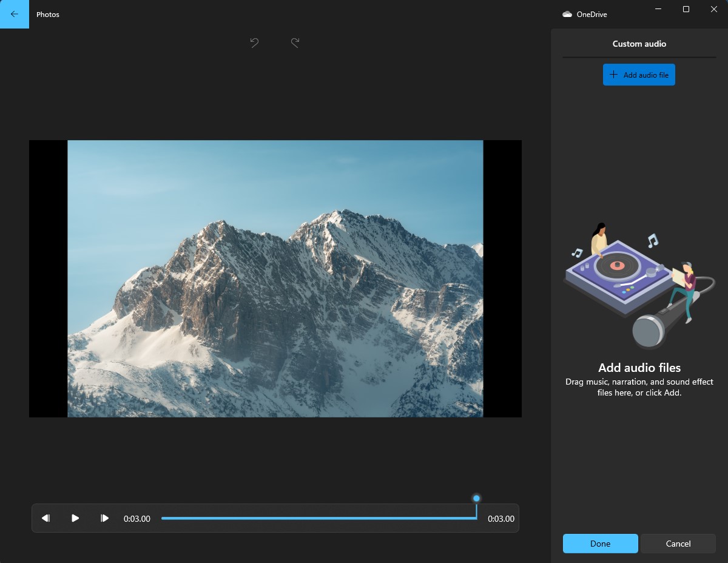
Task: Play the video preview
Action: tap(75, 518)
